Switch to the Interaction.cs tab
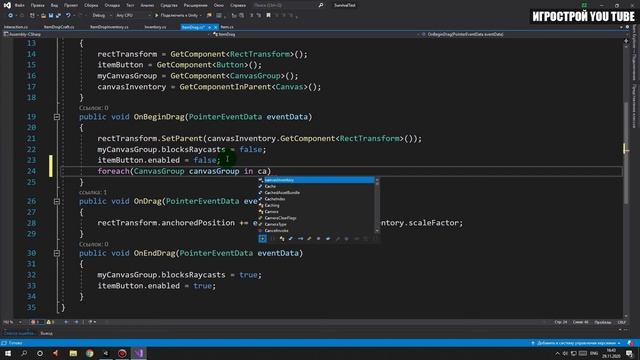The height and width of the screenshot is (360, 640). 16,27
